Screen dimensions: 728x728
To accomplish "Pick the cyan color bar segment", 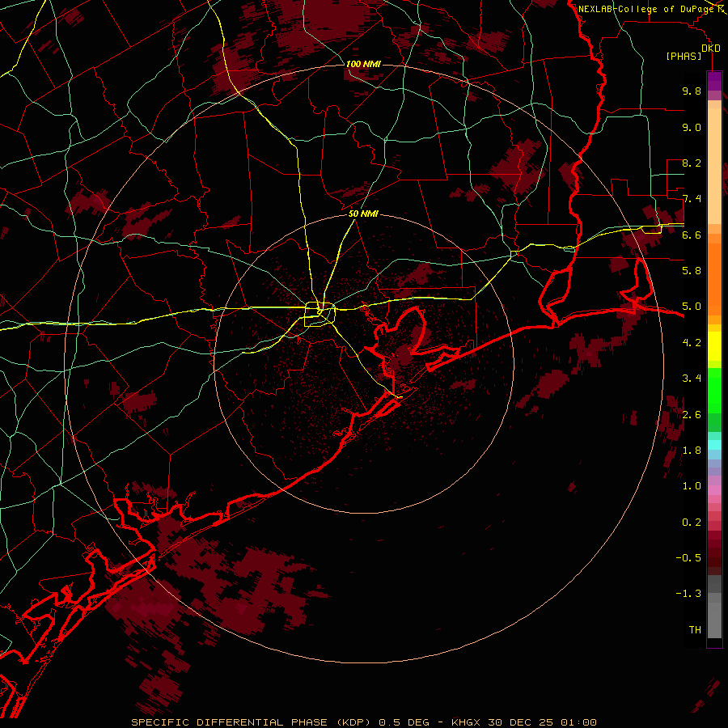I will click(x=714, y=445).
